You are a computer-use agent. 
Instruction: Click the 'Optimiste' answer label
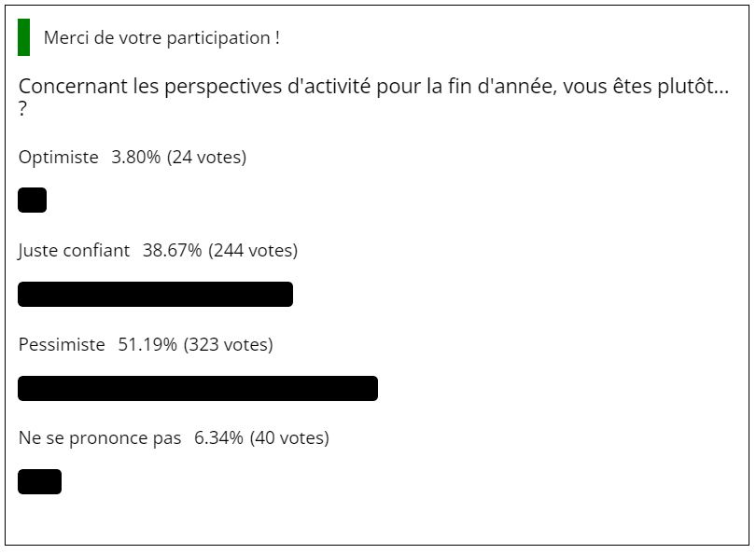[x=59, y=158]
